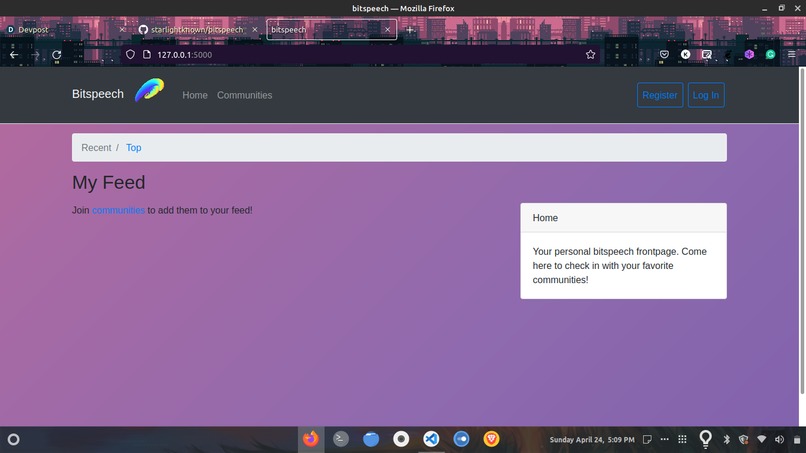Viewport: 806px width, 453px height.
Task: Click the browser forward arrow
Action: [x=35, y=55]
